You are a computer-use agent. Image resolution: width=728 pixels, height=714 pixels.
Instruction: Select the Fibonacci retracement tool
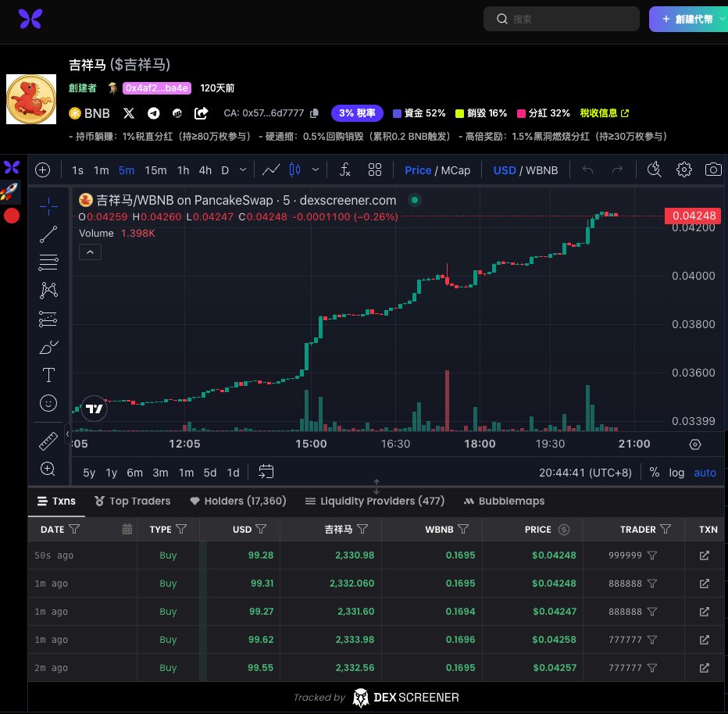[x=48, y=262]
